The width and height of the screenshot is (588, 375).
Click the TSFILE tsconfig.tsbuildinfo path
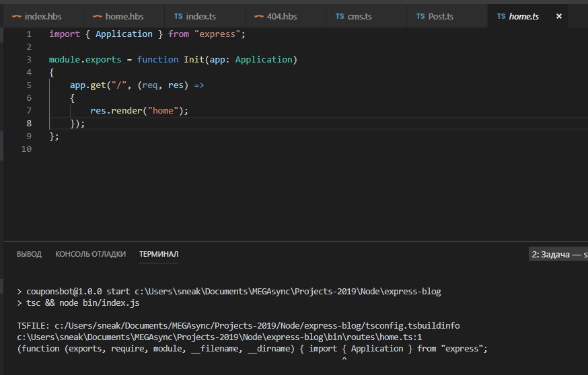pos(257,325)
